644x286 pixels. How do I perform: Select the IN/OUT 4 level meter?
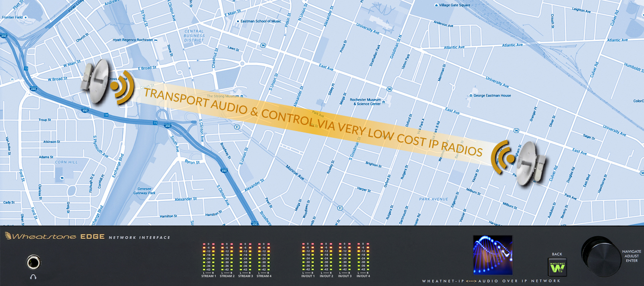tap(362, 260)
